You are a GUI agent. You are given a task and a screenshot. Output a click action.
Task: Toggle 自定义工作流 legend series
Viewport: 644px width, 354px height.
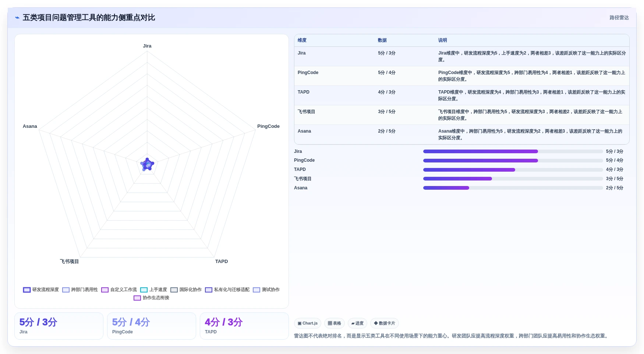point(119,290)
